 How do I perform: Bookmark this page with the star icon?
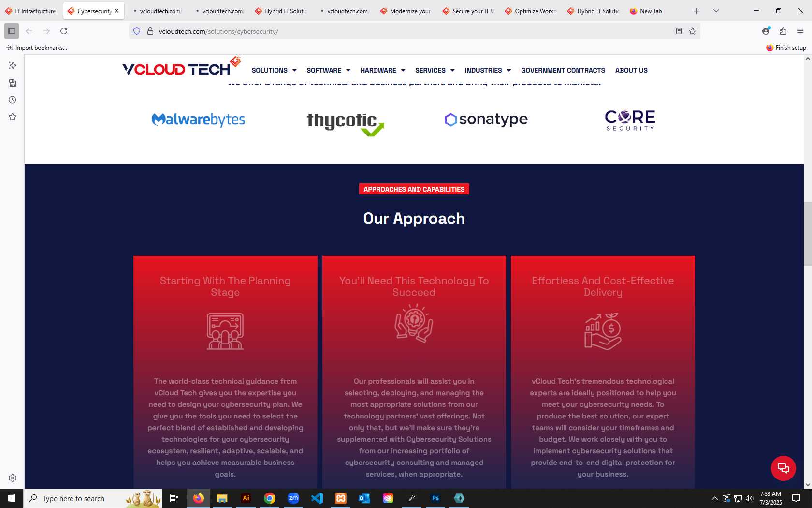(693, 31)
